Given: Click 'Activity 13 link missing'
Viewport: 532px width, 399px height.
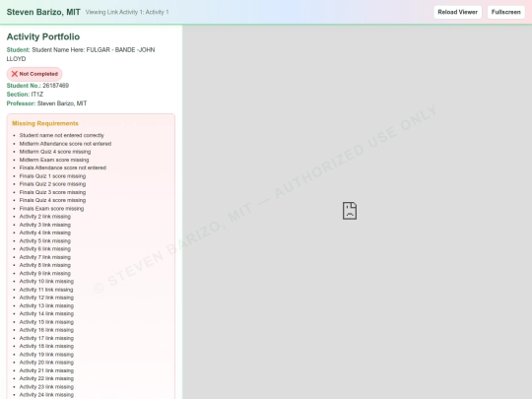Looking at the screenshot, I should [46, 305].
